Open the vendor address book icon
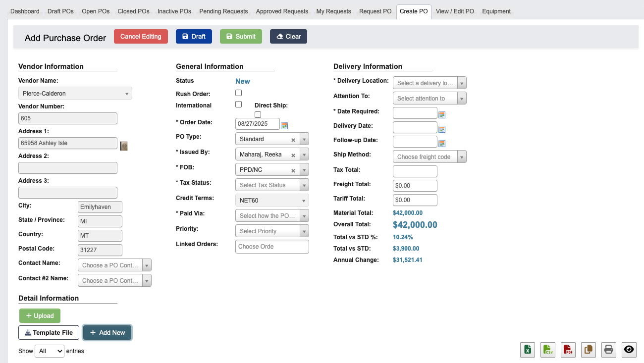 pos(124,146)
